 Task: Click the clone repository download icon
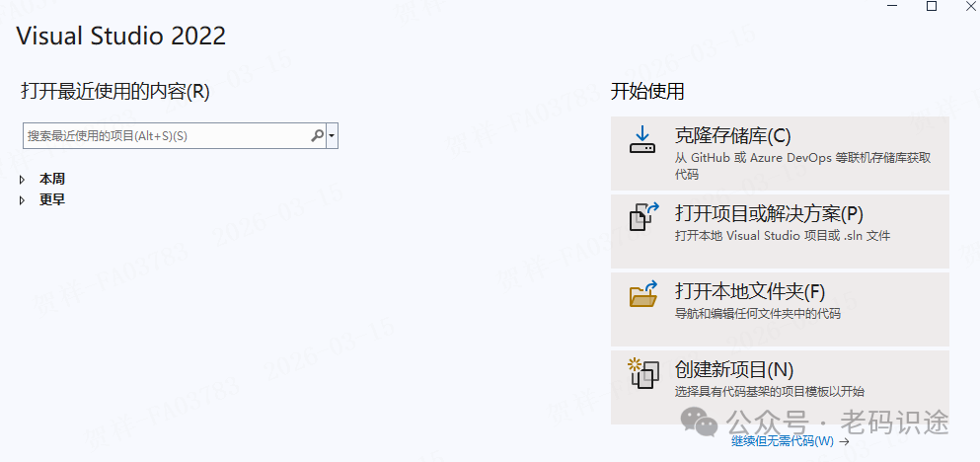tap(641, 140)
